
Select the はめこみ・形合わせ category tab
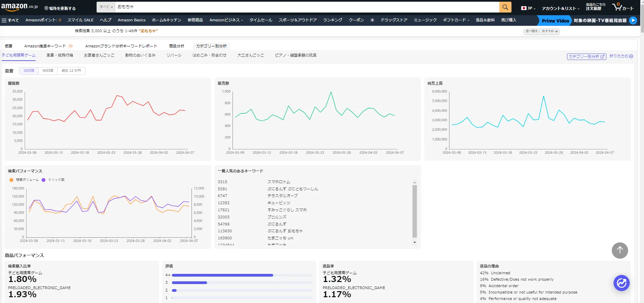point(209,55)
